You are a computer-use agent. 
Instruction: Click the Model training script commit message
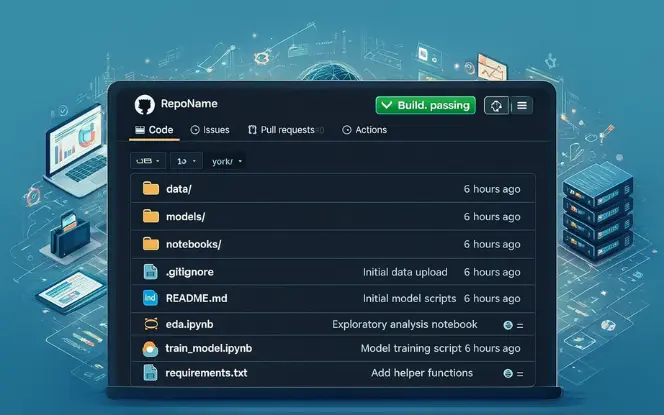[x=411, y=349]
